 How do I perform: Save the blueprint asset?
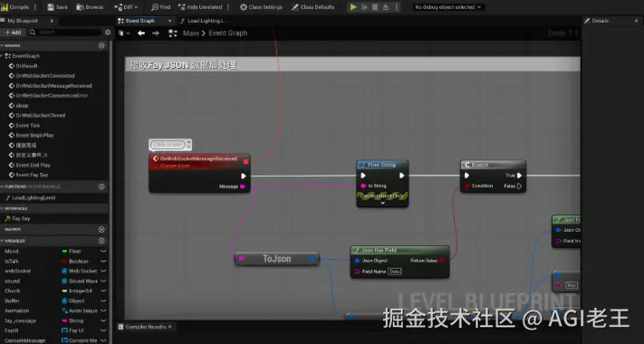point(57,7)
